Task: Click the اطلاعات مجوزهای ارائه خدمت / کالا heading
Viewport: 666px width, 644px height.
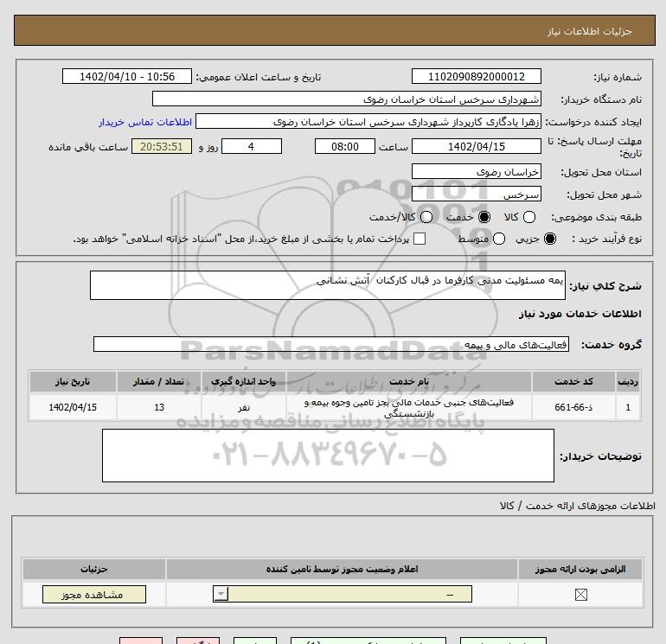Action: point(578,506)
